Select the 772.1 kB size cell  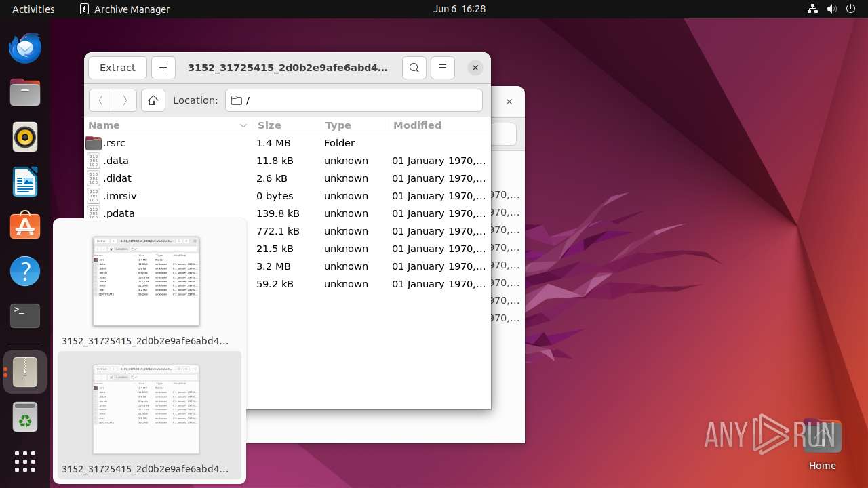(x=278, y=231)
